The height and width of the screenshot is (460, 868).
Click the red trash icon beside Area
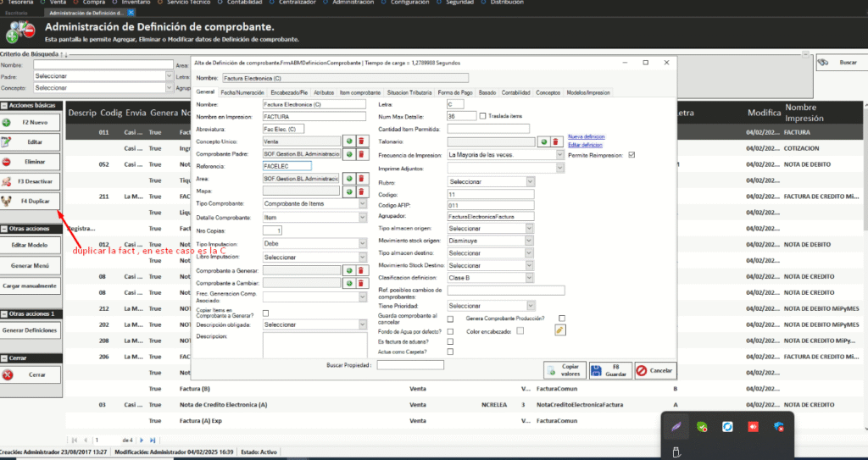tap(360, 179)
